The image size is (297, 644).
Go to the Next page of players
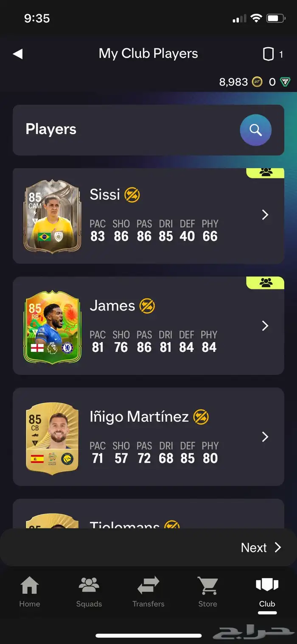(261, 548)
